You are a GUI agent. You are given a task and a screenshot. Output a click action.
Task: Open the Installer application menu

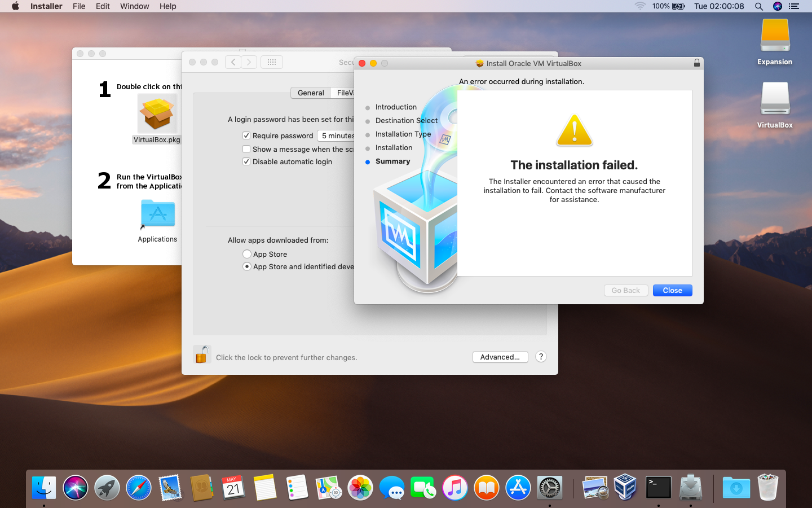tap(46, 6)
